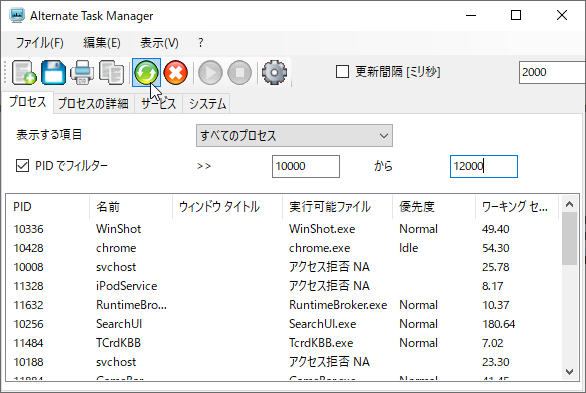Click the new document toolbar icon
Screen dimensions: 586x393
(x=24, y=72)
